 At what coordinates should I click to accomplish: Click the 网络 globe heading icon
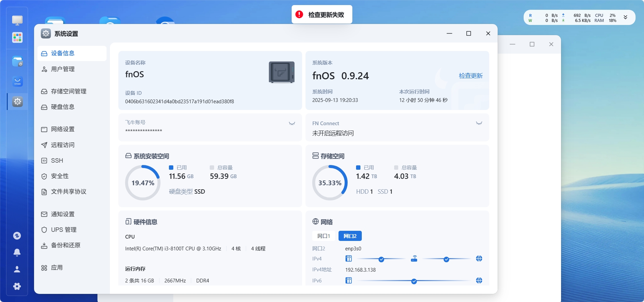pos(316,221)
